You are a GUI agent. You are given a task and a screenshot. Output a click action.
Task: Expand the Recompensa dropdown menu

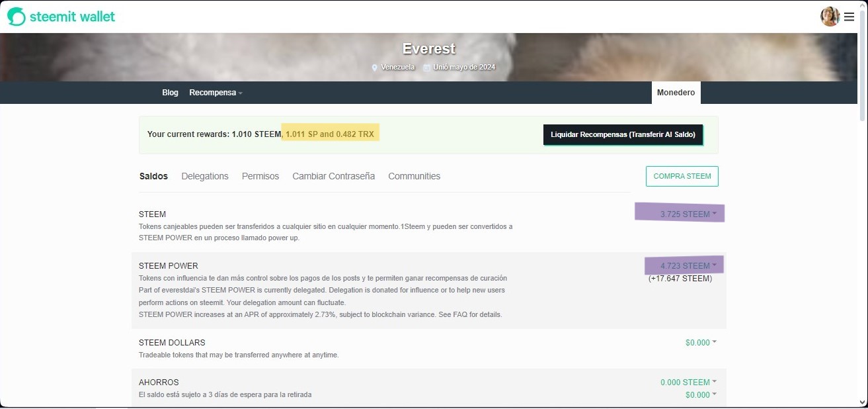click(x=216, y=93)
